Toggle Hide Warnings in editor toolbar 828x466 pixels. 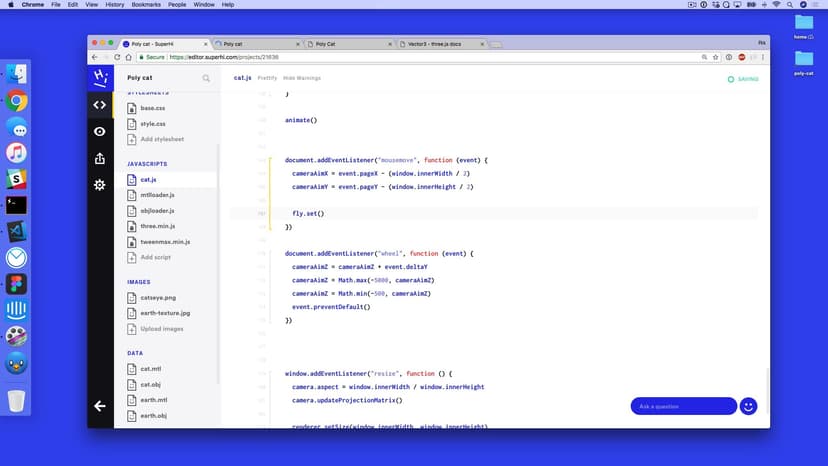(301, 77)
